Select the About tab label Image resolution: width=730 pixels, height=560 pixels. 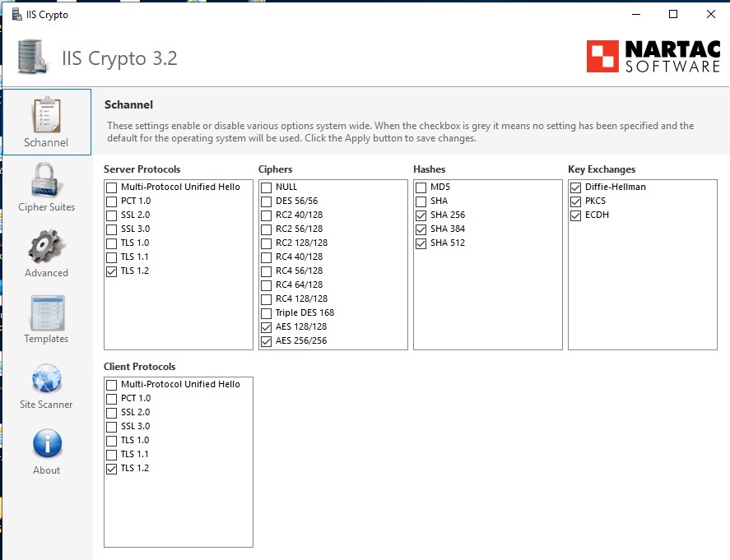(x=47, y=470)
